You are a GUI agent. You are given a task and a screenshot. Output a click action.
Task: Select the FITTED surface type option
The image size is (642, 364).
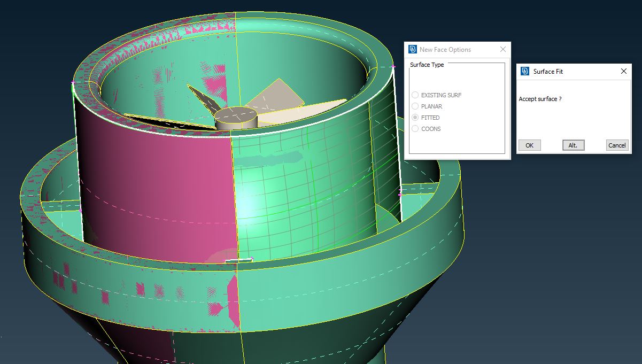click(x=415, y=117)
